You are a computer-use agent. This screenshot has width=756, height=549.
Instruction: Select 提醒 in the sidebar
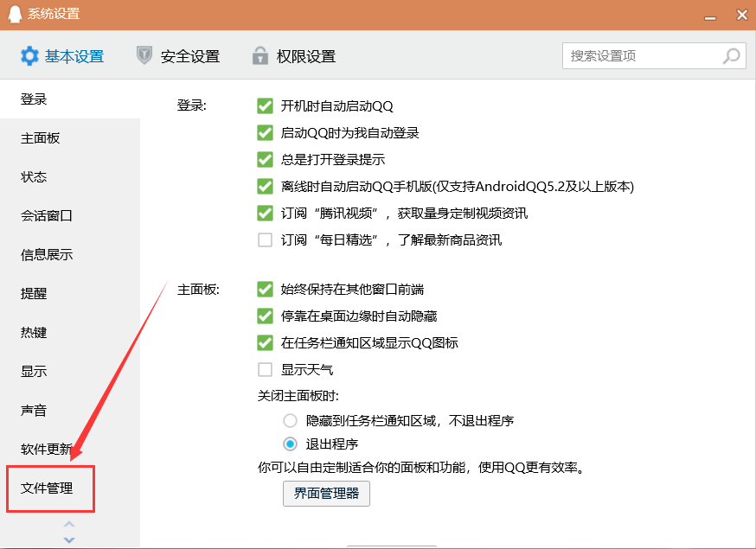(x=70, y=294)
